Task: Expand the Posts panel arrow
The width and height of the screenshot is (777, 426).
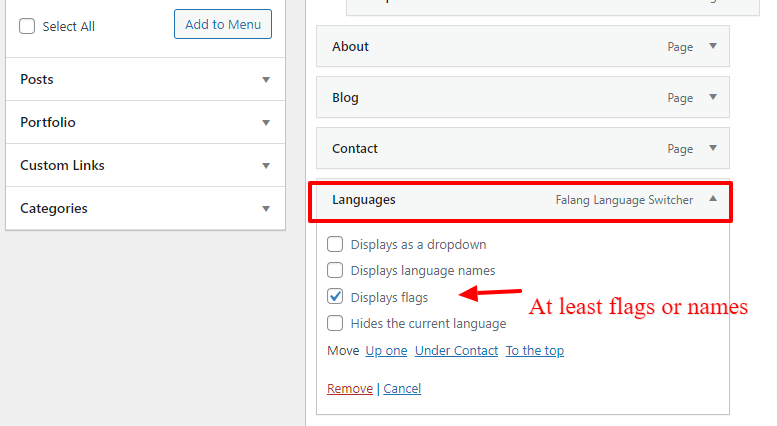Action: [x=266, y=80]
